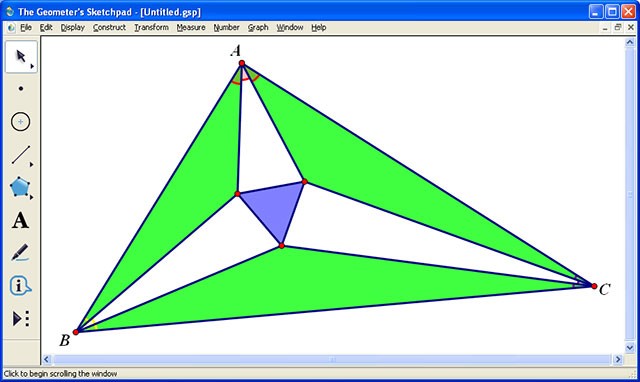Open the Measure menu
640x382 pixels.
tap(191, 27)
